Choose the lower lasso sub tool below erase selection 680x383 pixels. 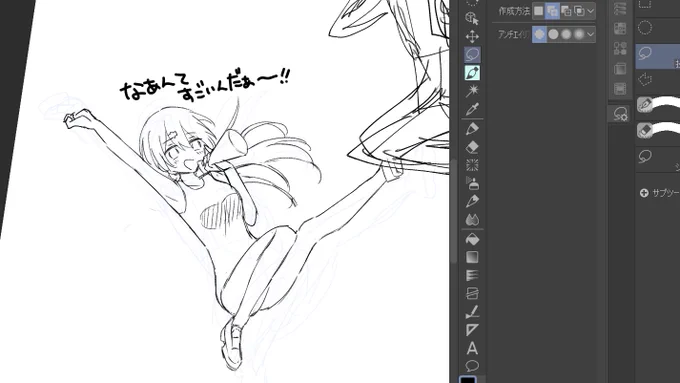coord(658,157)
